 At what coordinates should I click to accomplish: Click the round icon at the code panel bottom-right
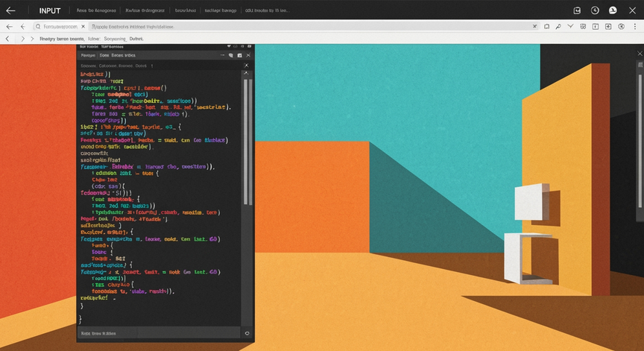[247, 333]
